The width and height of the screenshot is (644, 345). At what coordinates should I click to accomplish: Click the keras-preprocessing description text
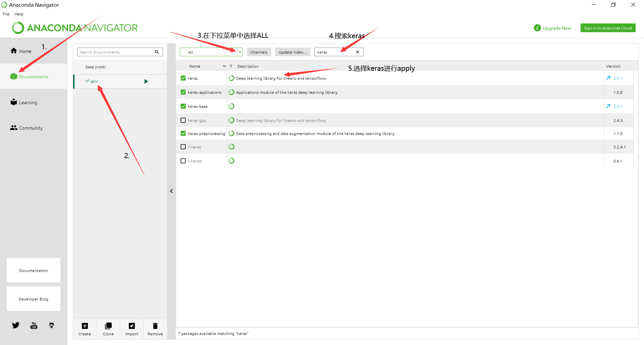tap(315, 134)
